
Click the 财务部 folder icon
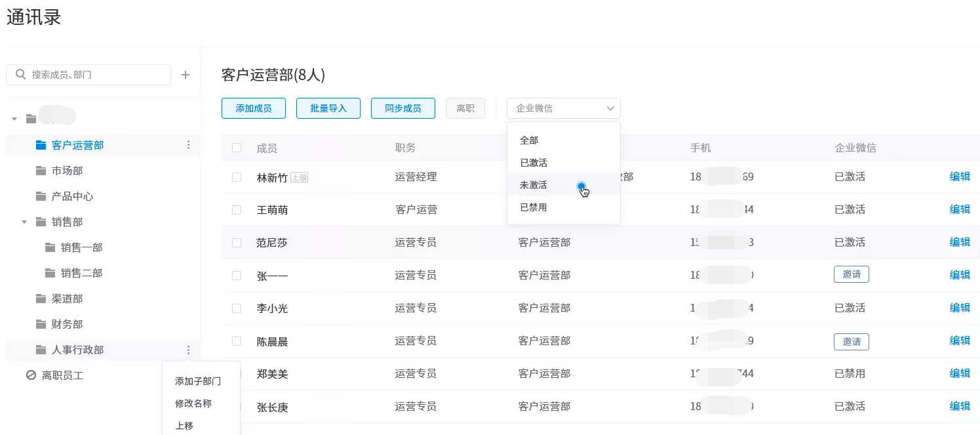click(x=41, y=324)
